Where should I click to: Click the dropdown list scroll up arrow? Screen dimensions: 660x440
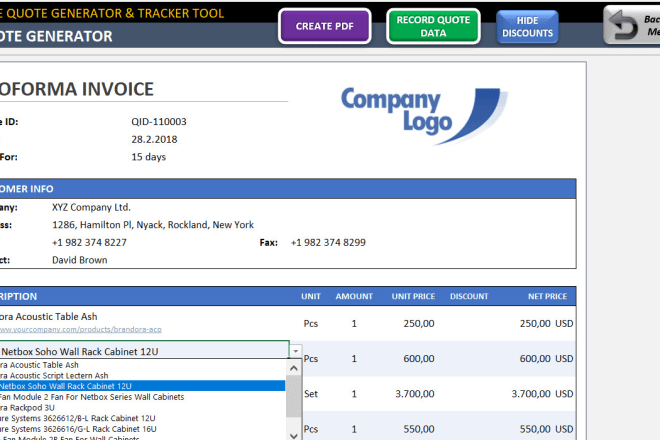point(294,368)
